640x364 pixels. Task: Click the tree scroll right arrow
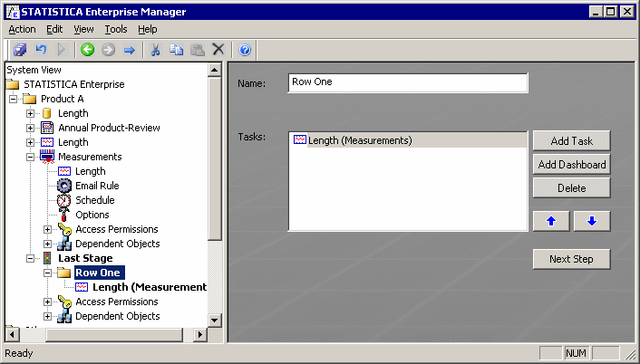click(200, 335)
